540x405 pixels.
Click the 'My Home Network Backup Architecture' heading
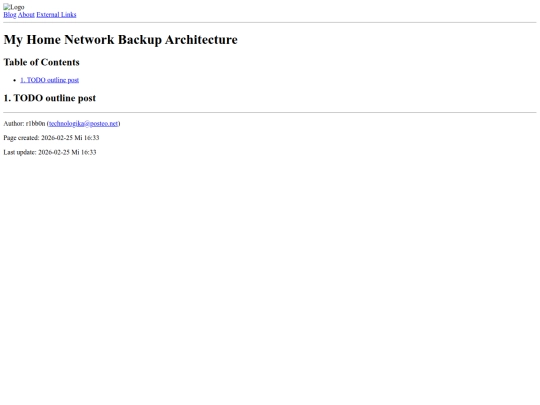coord(121,40)
